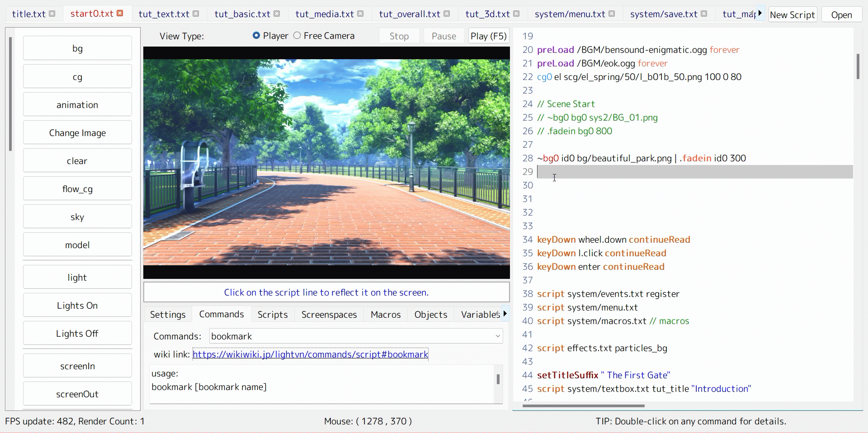The height and width of the screenshot is (433, 868).
Task: Close the system/menu.txt tab
Action: click(x=612, y=14)
